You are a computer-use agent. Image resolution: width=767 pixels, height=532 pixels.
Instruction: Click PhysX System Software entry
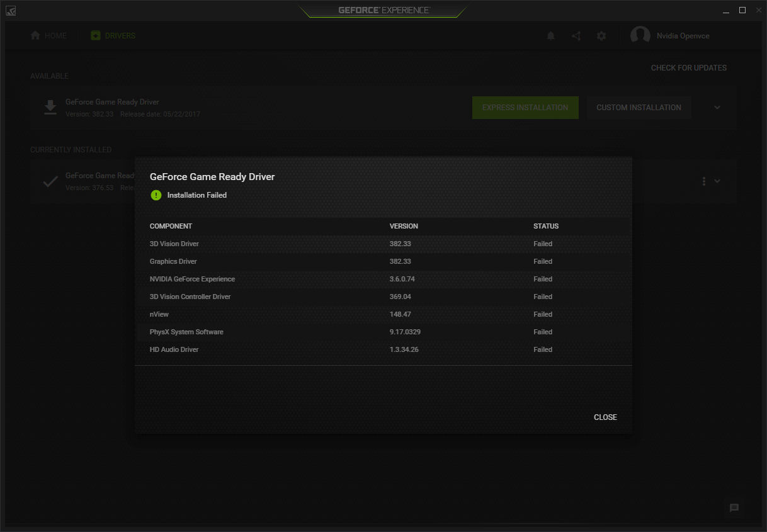pyautogui.click(x=186, y=332)
